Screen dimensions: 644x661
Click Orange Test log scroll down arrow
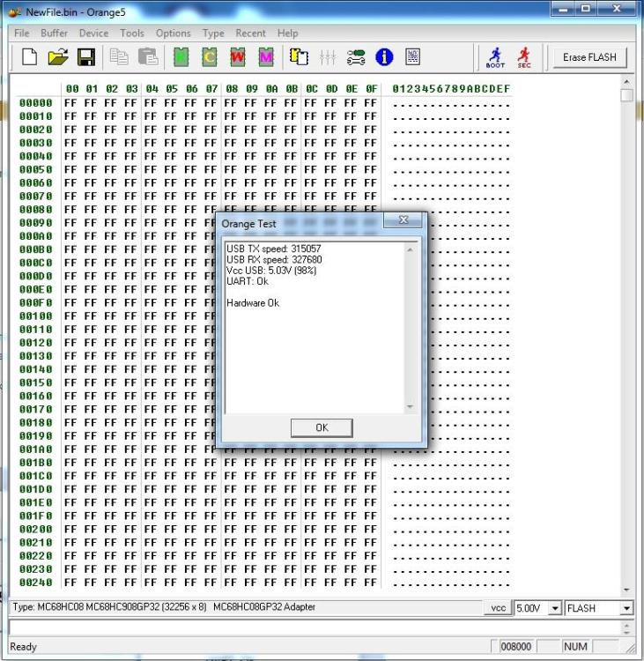coord(410,407)
